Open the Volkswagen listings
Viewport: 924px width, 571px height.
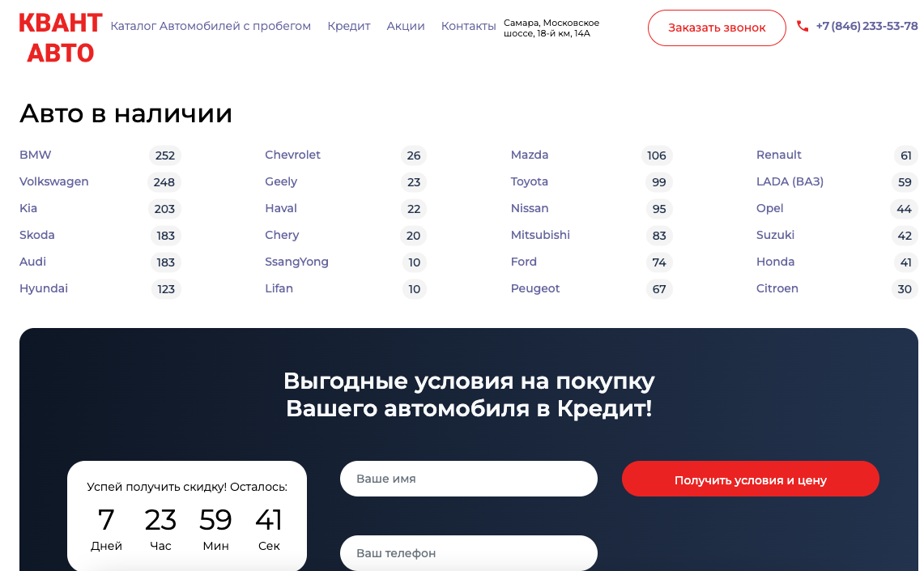coord(53,181)
